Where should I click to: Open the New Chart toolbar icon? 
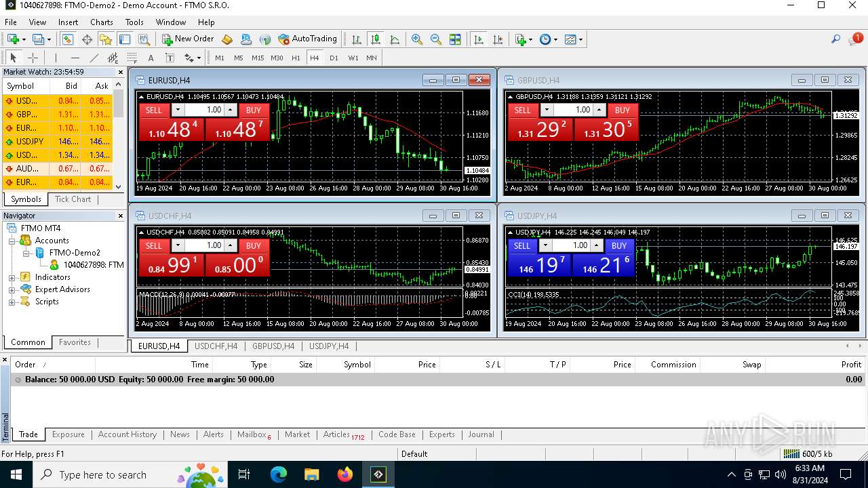13,39
